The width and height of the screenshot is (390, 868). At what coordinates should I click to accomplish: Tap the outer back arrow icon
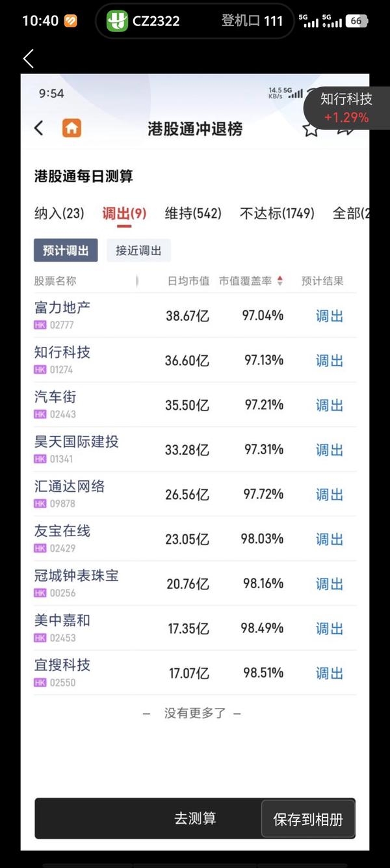(28, 59)
